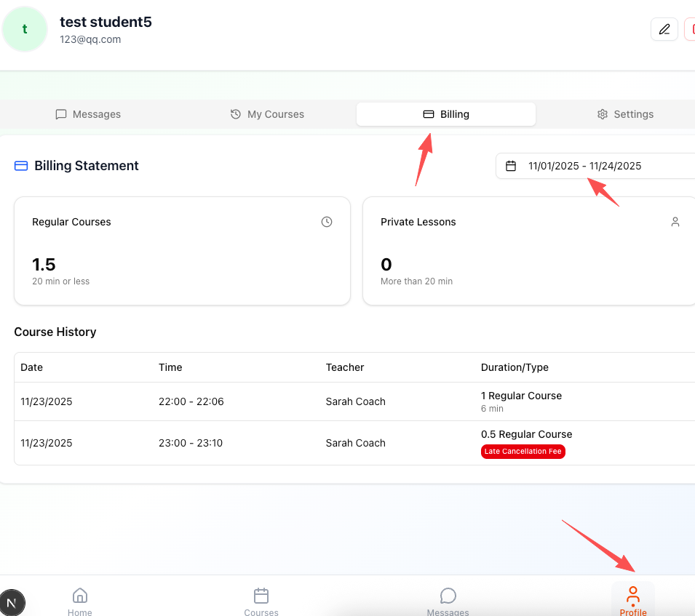Click the Sarah Coach teacher name in first row

pyautogui.click(x=355, y=401)
